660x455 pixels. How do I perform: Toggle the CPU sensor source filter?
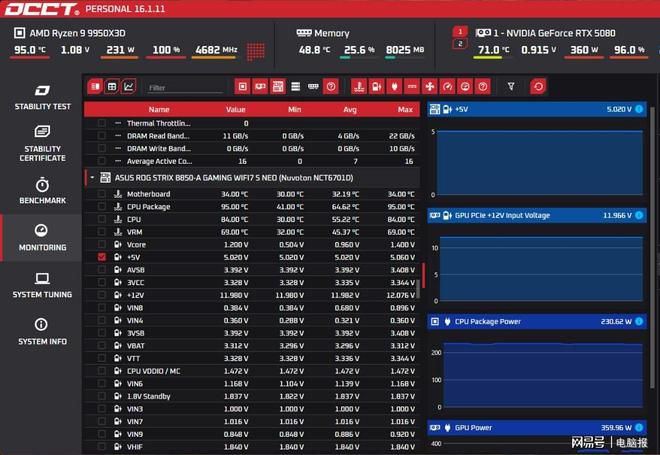pos(242,87)
